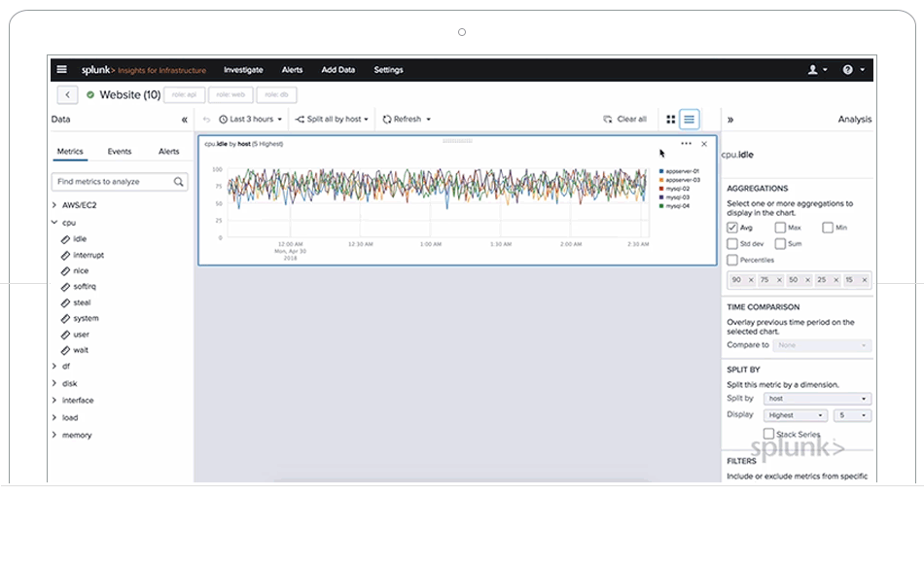The width and height of the screenshot is (924, 568).
Task: Click the ruler icon beside user metric
Action: pyautogui.click(x=65, y=335)
